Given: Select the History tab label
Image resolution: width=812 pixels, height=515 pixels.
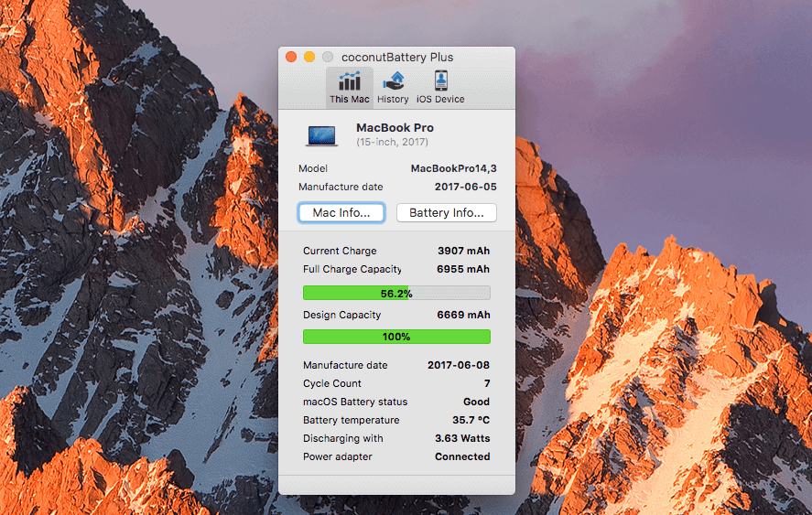Looking at the screenshot, I should [x=393, y=100].
